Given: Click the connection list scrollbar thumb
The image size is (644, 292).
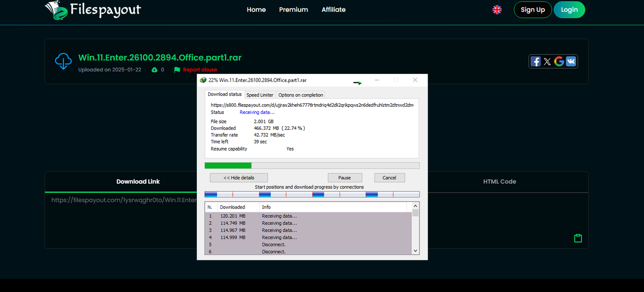Looking at the screenshot, I should click(415, 213).
